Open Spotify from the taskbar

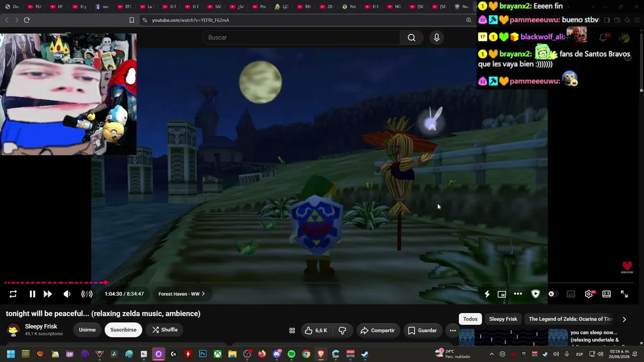tap(291, 354)
